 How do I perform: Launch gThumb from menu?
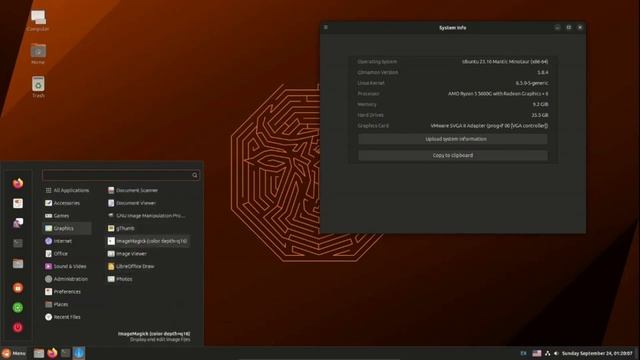[x=148, y=228]
